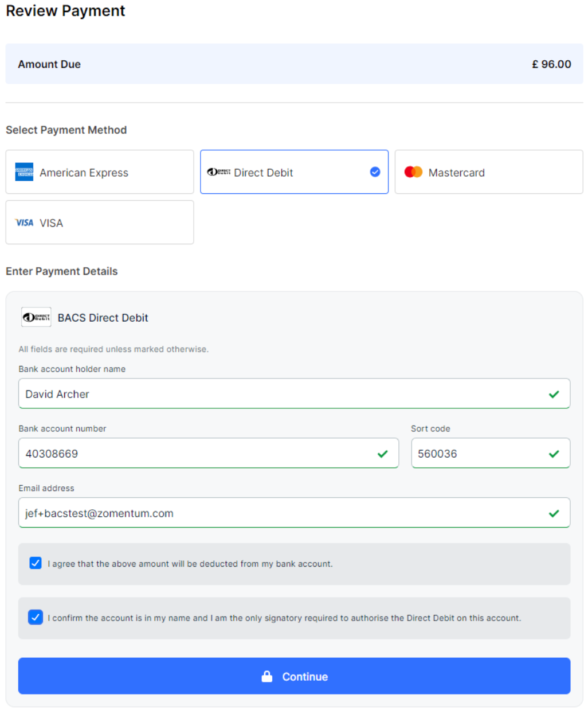Uncheck the only signatory confirmation checkbox
Viewport: 588px width, 710px height.
(x=36, y=618)
